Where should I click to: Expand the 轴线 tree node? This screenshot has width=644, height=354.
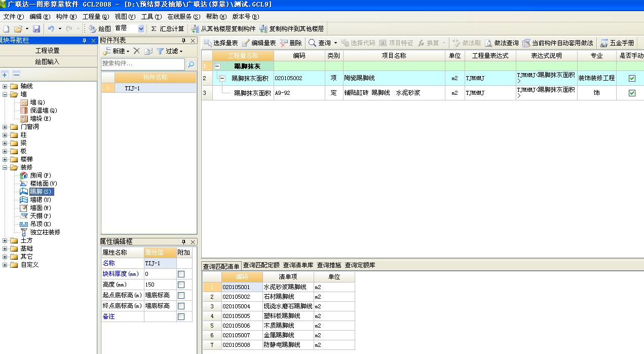5,86
